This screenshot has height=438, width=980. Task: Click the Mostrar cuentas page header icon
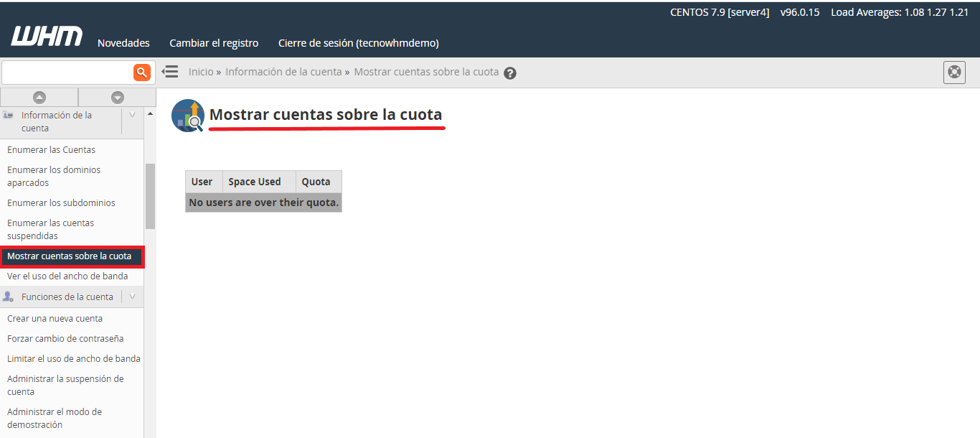(188, 116)
